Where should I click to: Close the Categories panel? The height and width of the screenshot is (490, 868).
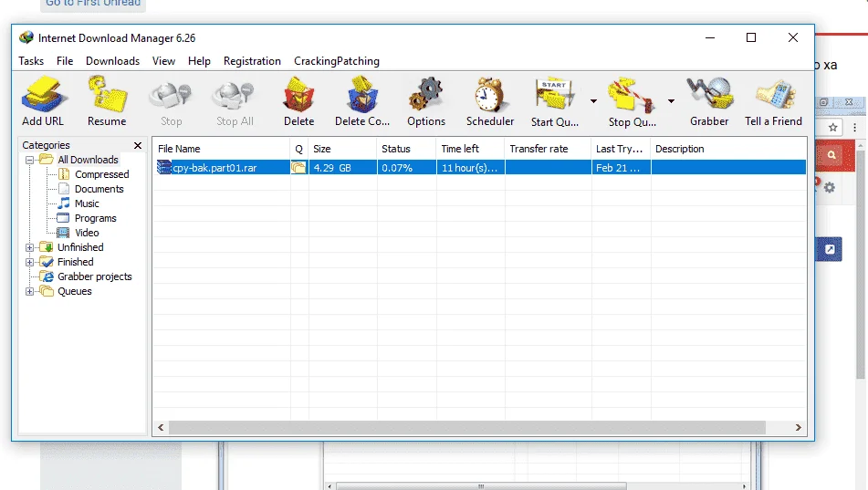138,145
